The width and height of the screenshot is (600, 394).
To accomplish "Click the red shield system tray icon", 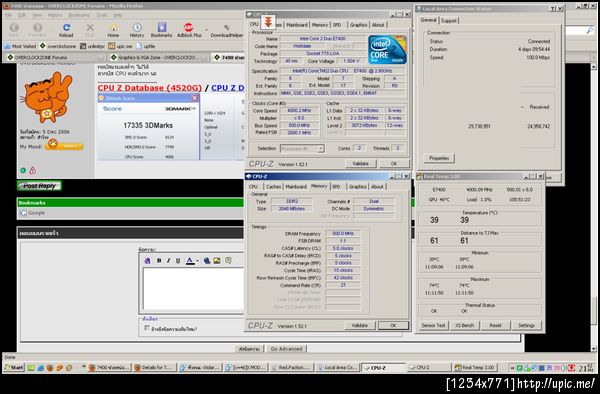I will (572, 368).
